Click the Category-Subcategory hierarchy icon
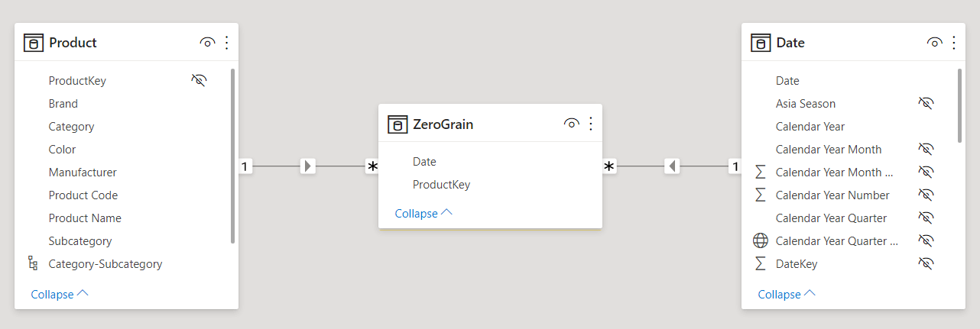 tap(33, 263)
